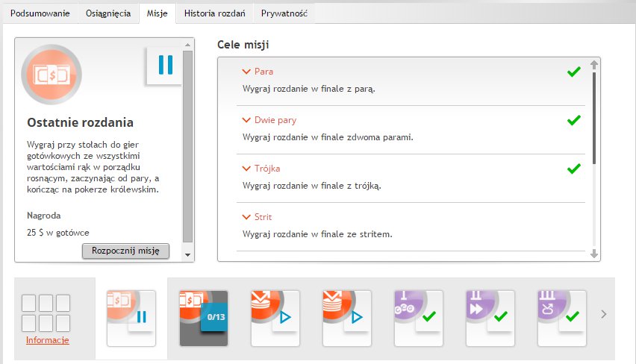Open the Informacje link
Image resolution: width=636 pixels, height=364 pixels.
point(47,341)
